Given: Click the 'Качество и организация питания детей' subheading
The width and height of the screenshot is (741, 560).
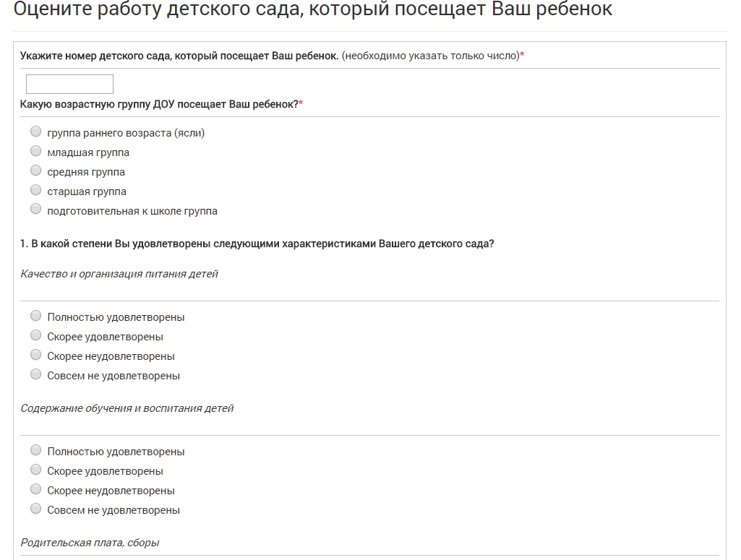Looking at the screenshot, I should click(x=119, y=274).
